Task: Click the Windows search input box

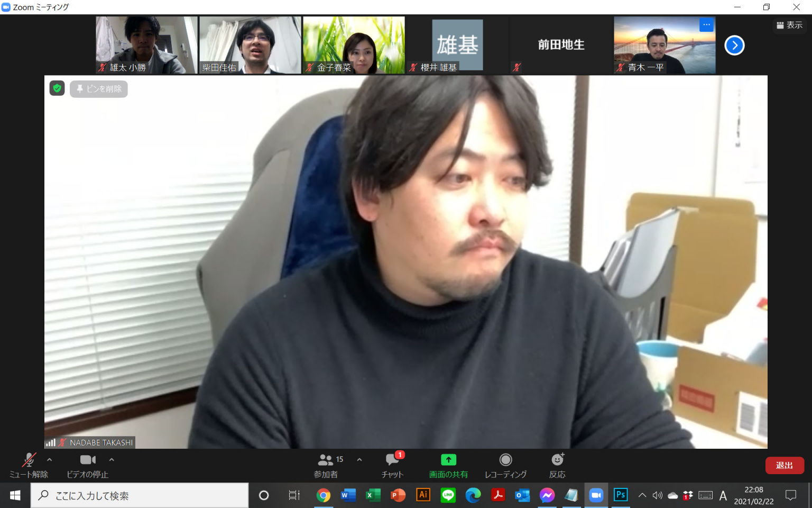Action: point(140,495)
